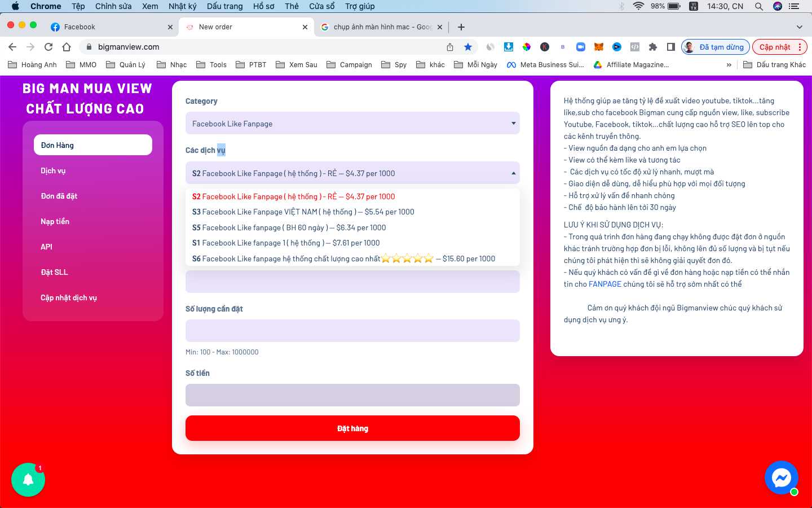Image resolution: width=812 pixels, height=508 pixels.
Task: Open the Nhật ký menu
Action: pyautogui.click(x=183, y=6)
